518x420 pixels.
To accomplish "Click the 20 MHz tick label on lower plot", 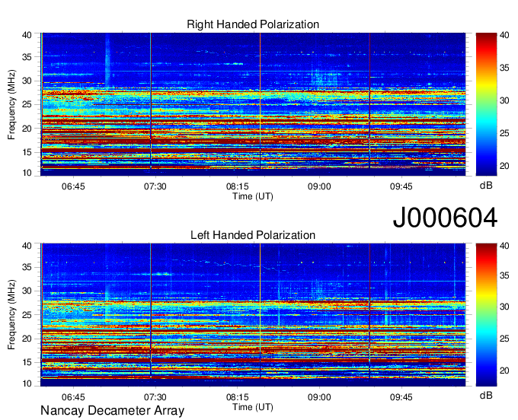I will point(27,339).
